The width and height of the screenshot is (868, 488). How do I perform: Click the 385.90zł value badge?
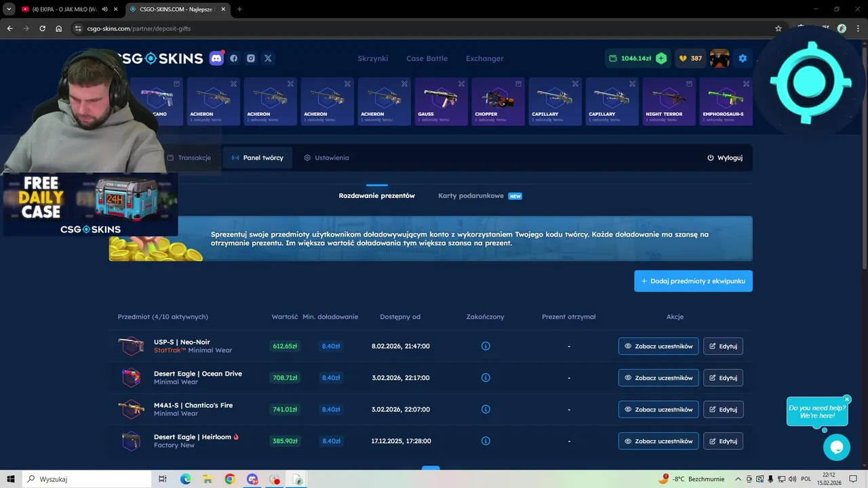[285, 441]
